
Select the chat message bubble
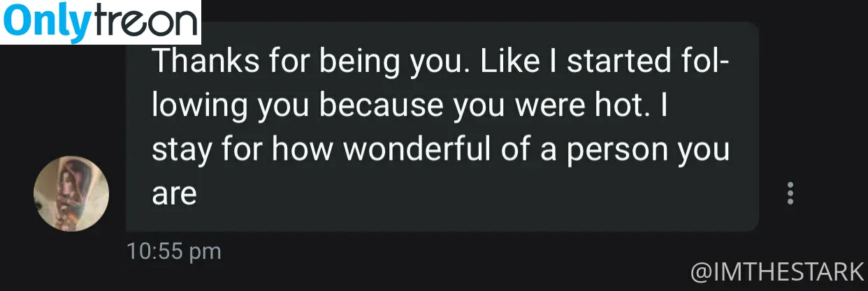click(442, 126)
